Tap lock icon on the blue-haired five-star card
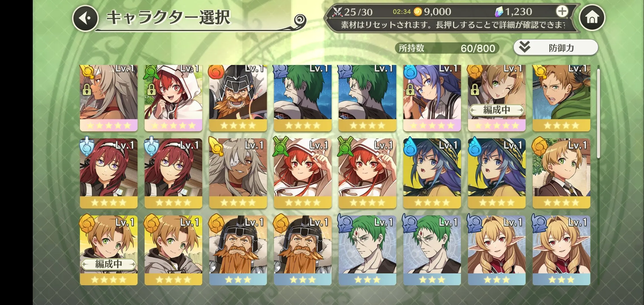The width and height of the screenshot is (644, 305). pyautogui.click(x=410, y=89)
